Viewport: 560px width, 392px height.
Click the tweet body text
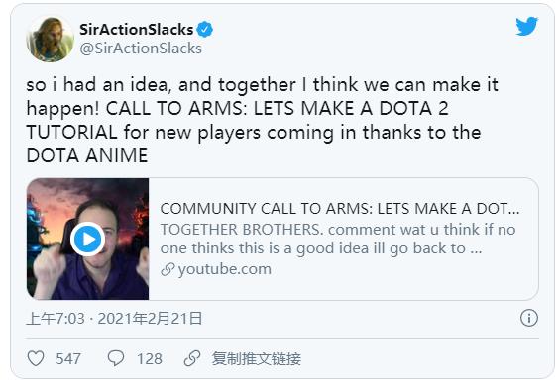[x=262, y=120]
